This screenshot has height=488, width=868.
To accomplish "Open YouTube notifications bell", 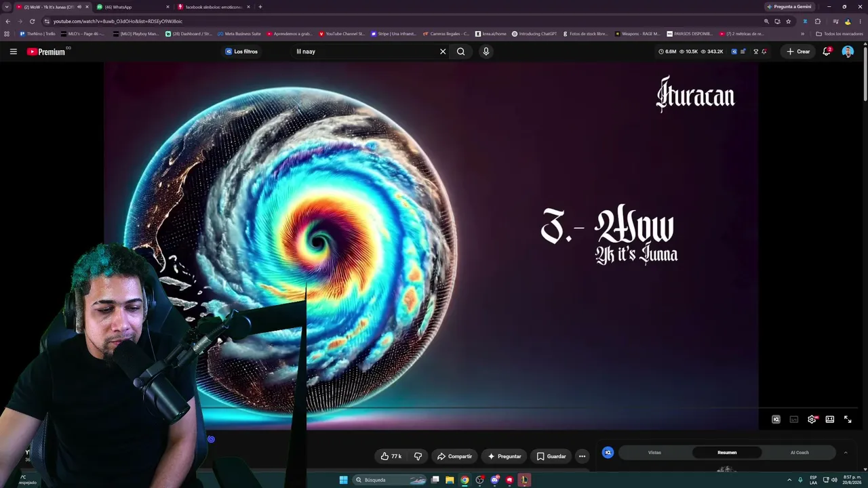I will [x=827, y=52].
